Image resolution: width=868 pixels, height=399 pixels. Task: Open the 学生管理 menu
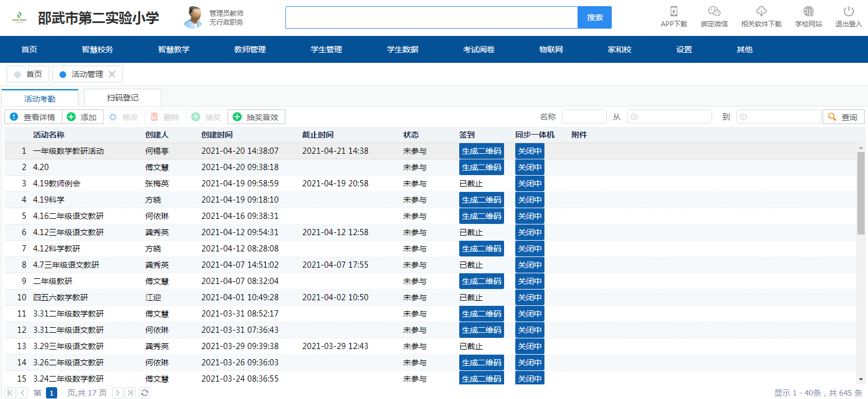326,49
